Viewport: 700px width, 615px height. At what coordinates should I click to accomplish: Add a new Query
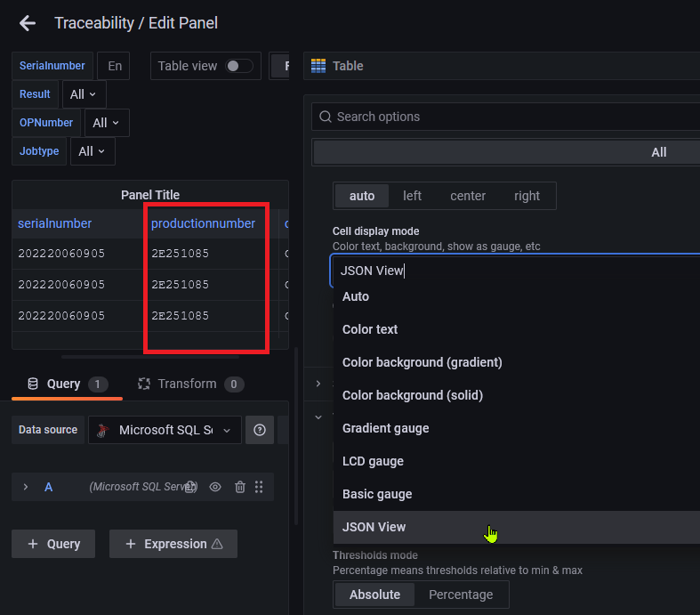pyautogui.click(x=53, y=544)
